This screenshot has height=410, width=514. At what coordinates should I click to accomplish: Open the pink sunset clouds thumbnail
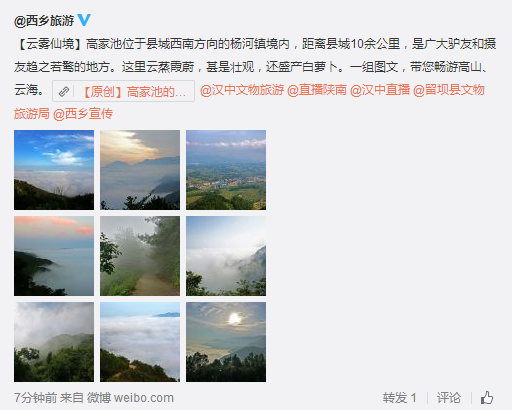[x=54, y=256]
